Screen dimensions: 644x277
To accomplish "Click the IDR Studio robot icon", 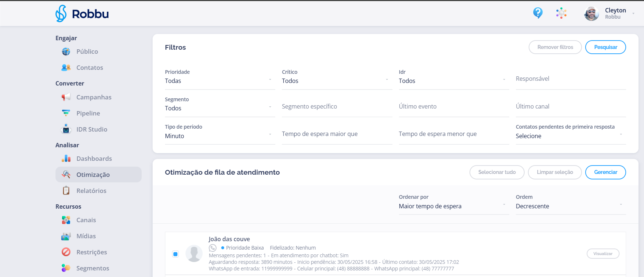I will pyautogui.click(x=66, y=129).
